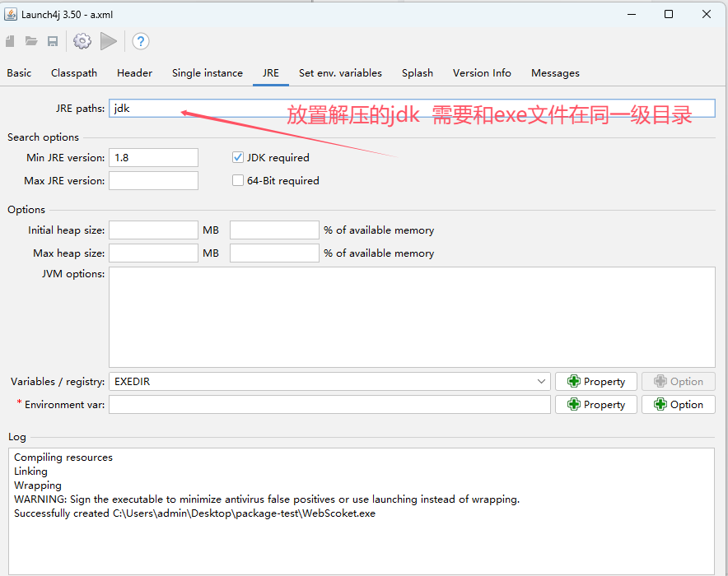Viewport: 728px width, 576px height.
Task: Click Option button beside Environment var
Action: tap(679, 404)
